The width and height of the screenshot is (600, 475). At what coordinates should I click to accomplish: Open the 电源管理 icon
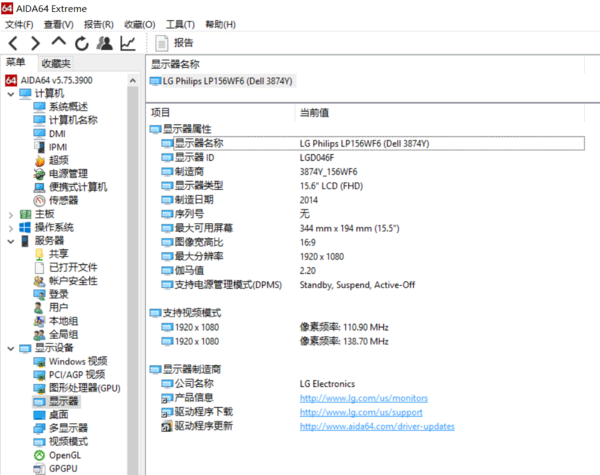click(x=39, y=174)
